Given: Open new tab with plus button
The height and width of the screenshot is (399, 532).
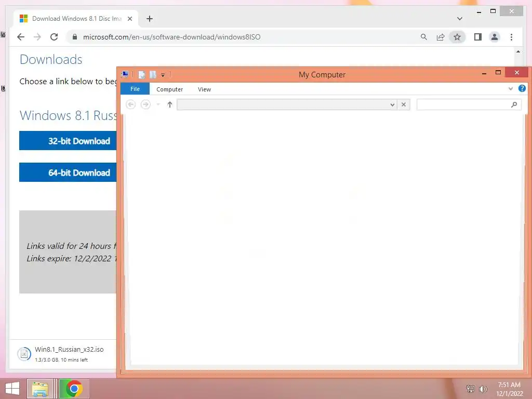Looking at the screenshot, I should (x=150, y=19).
